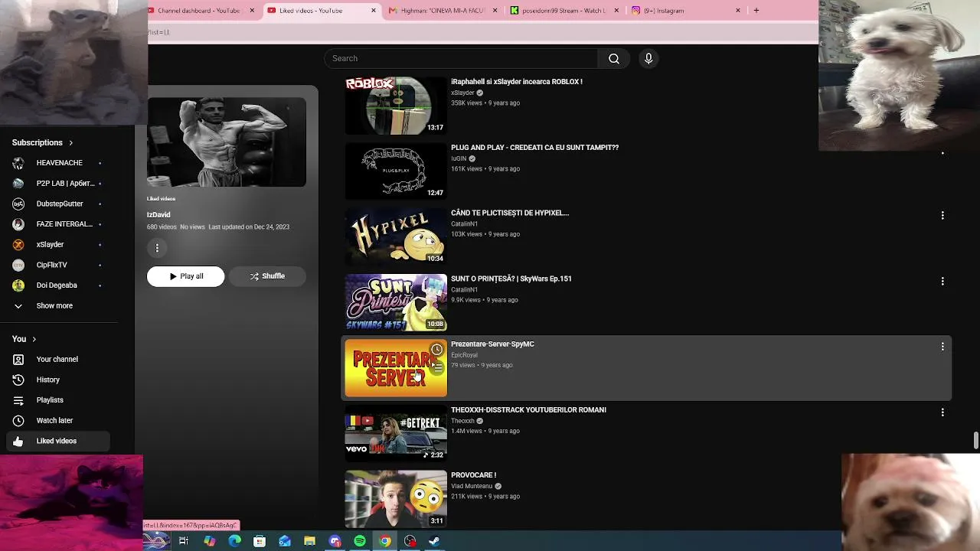980x551 pixels.
Task: Open Microsoft Edge from the taskbar
Action: point(234,541)
